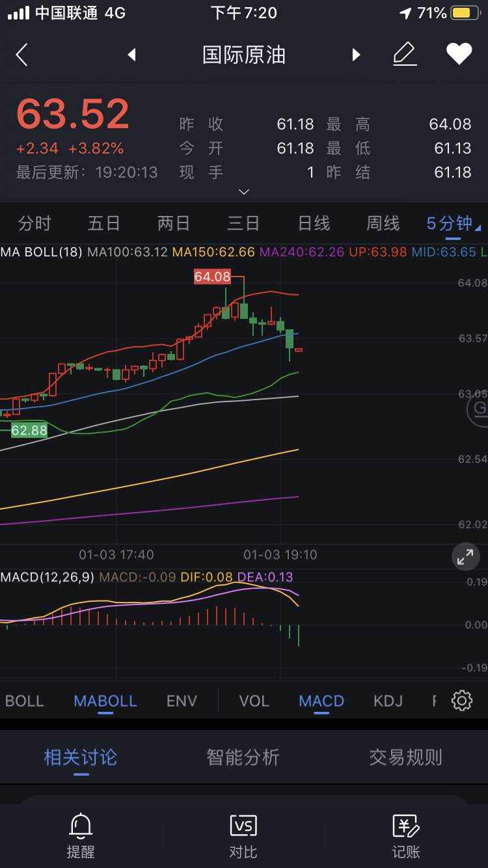This screenshot has height=868, width=488.
Task: Go to next instrument with right triangle
Action: [356, 55]
